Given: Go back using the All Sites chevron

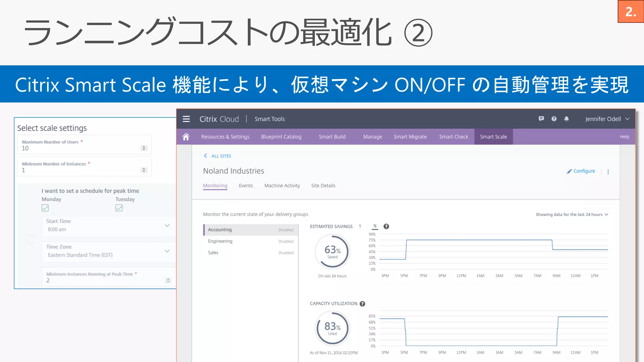Looking at the screenshot, I should (205, 156).
